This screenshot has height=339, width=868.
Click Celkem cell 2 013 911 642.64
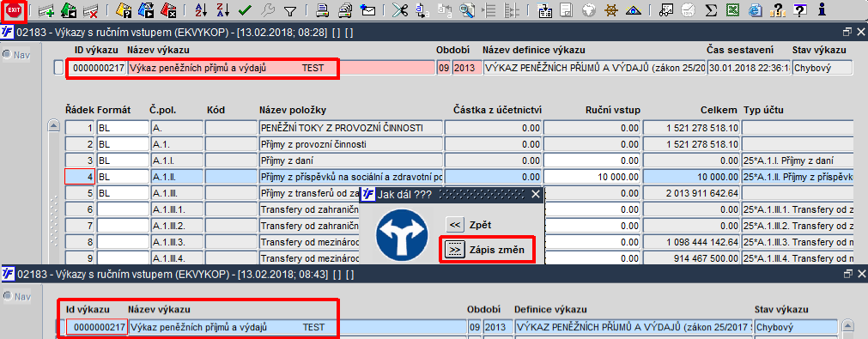691,193
